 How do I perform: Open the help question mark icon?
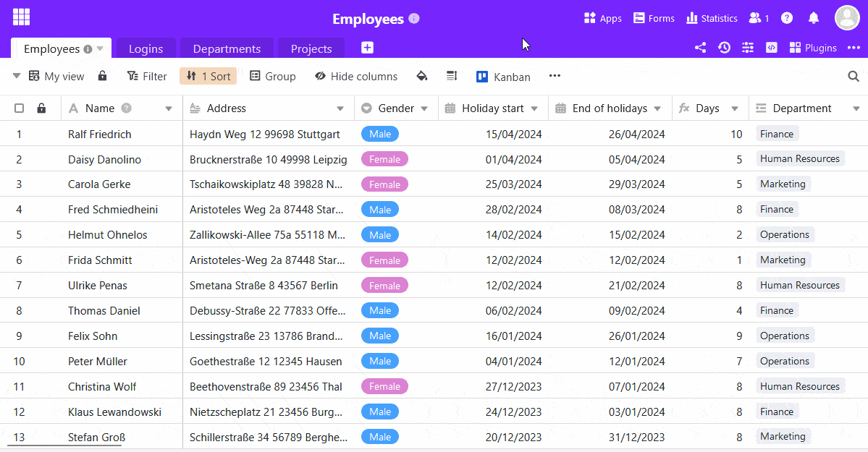point(787,18)
